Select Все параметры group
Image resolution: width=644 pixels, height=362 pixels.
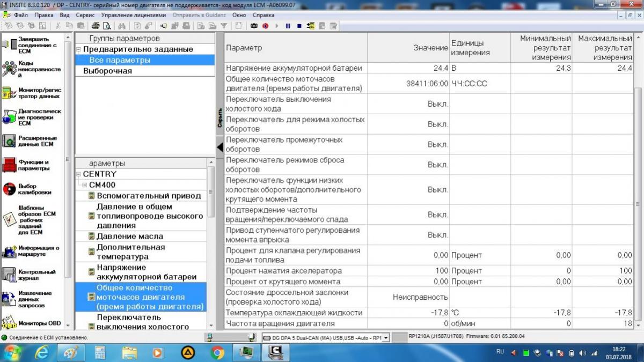click(x=144, y=60)
